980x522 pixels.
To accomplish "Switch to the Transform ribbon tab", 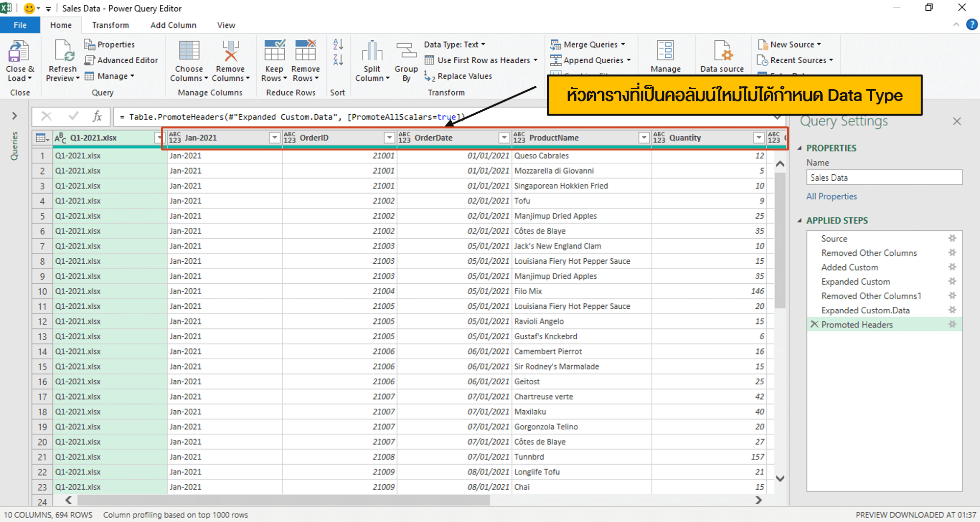I will (110, 25).
